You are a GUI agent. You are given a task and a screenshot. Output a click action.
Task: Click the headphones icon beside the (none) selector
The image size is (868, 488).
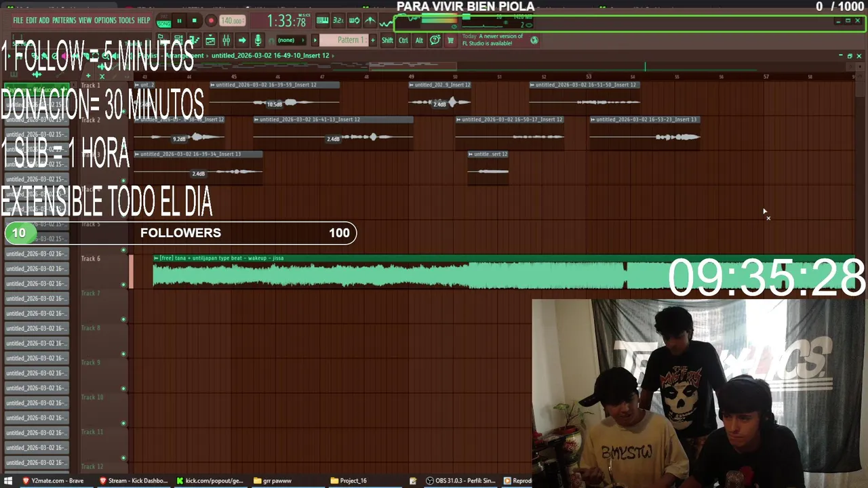(x=271, y=40)
